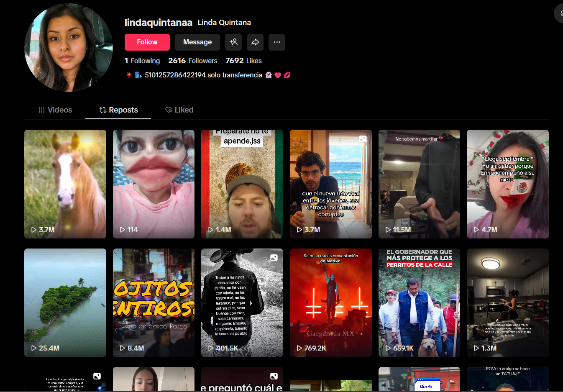Click the Liked heart icon
Viewport: 563px width, 392px height.
[169, 110]
